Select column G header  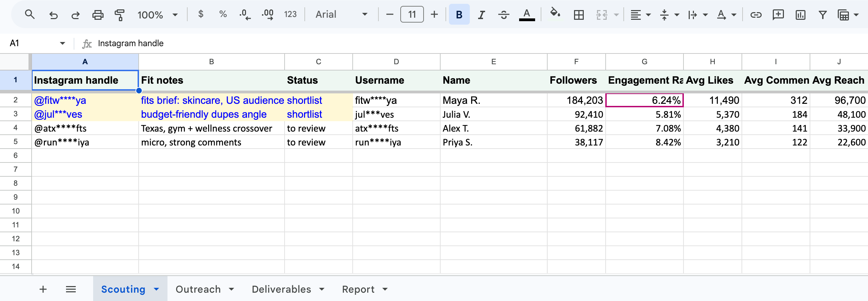point(645,62)
